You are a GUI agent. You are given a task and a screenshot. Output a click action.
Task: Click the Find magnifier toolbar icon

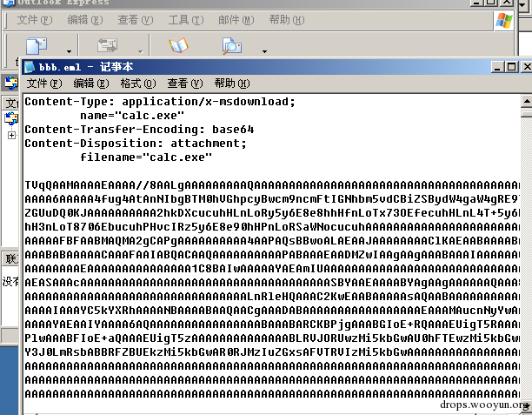pos(232,45)
